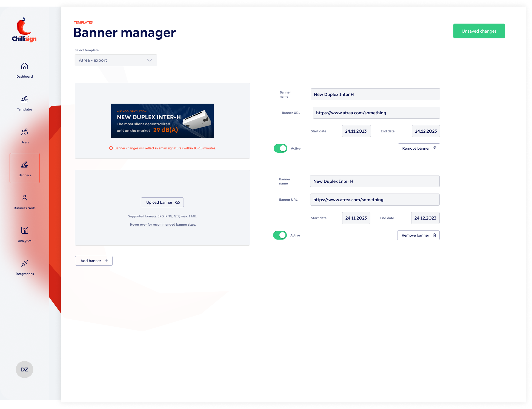Click the cloud upload icon
This screenshot has width=532, height=409.
point(178,202)
